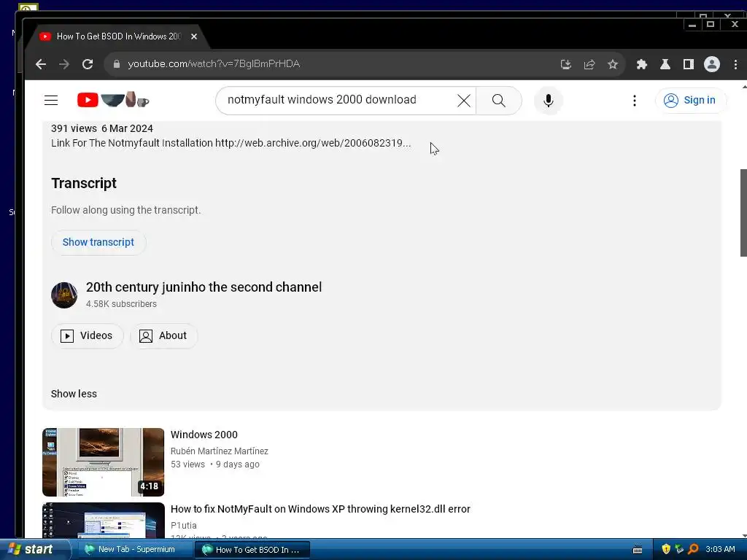Viewport: 747px width, 560px height.
Task: Click the on-screen keyboard tray icon
Action: (x=638, y=550)
